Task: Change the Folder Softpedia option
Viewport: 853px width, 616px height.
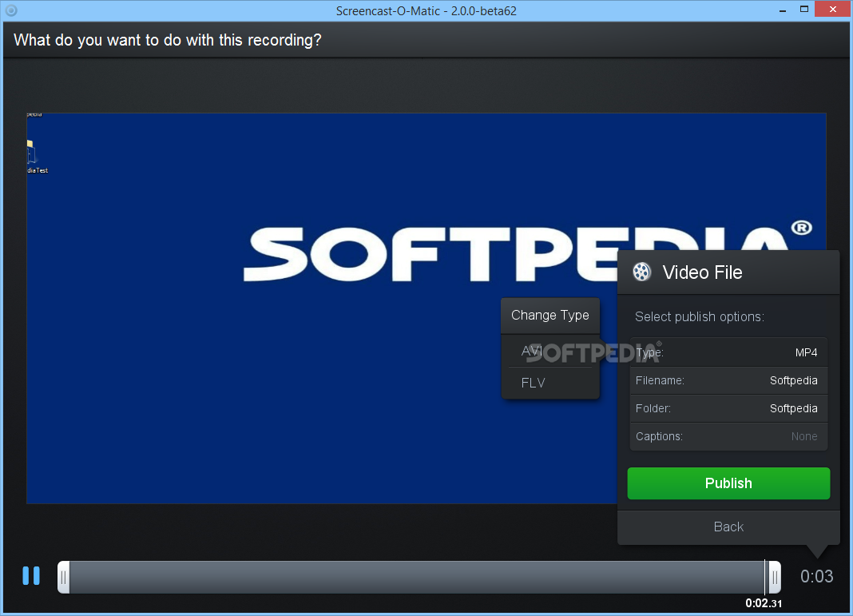Action: (728, 408)
